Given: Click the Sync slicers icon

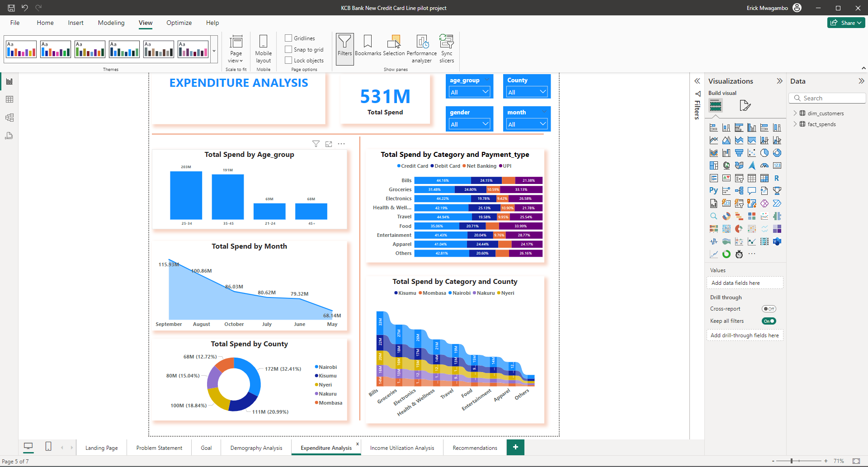Looking at the screenshot, I should point(446,49).
